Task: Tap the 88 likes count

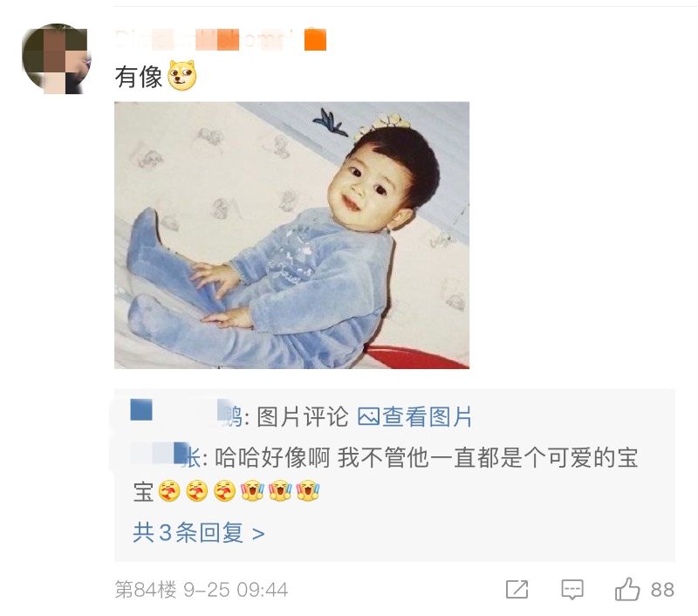Action: (x=662, y=590)
